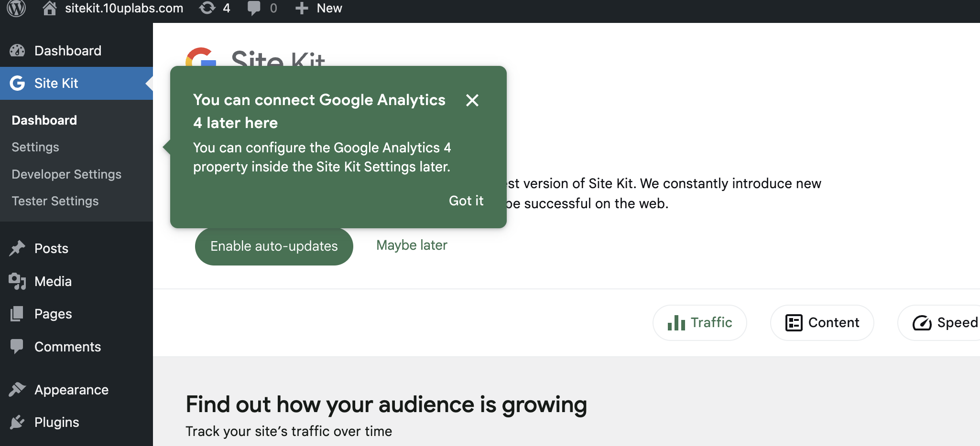The width and height of the screenshot is (980, 446).
Task: Click the Content layout icon
Action: tap(794, 323)
